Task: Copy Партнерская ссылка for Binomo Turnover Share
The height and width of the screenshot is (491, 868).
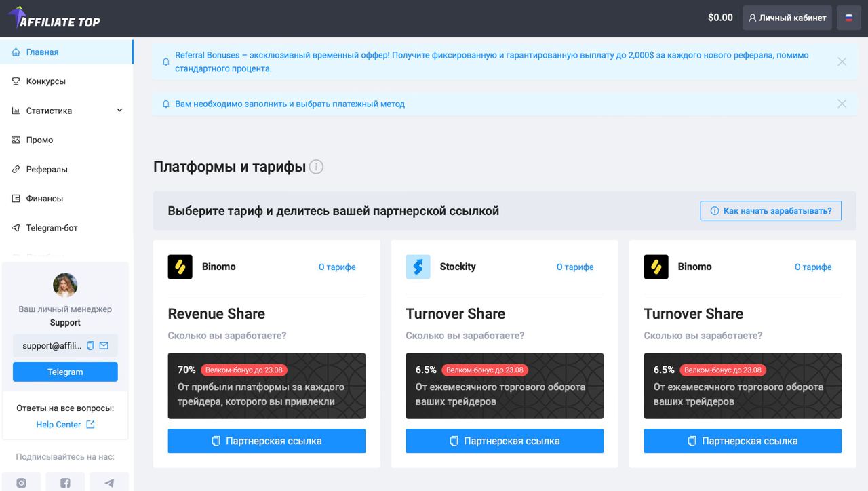Action: pos(743,441)
